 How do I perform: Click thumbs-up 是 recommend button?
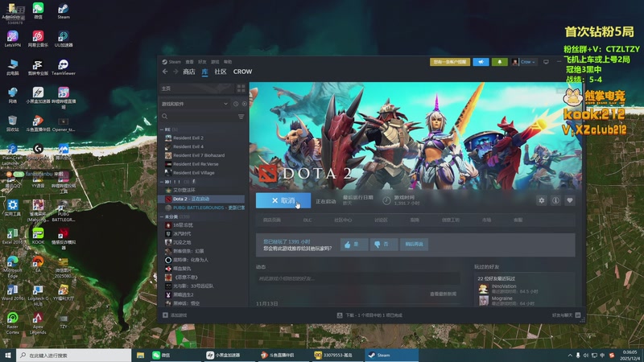pyautogui.click(x=353, y=245)
